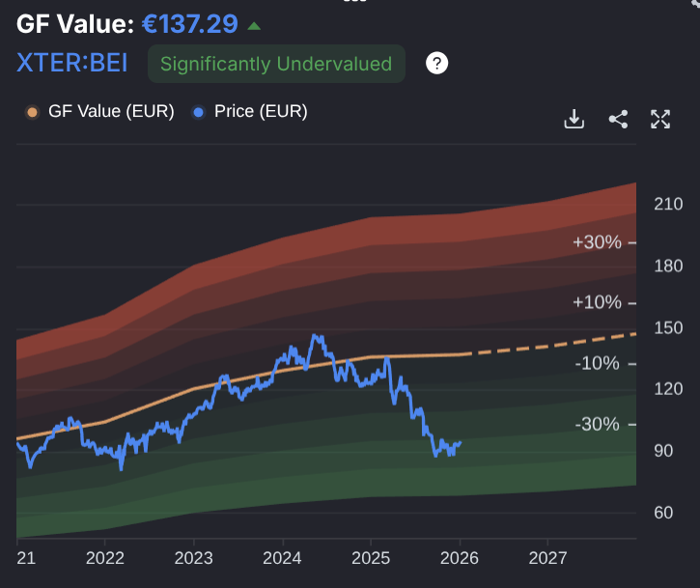
Task: Click the 2025 x-axis year label
Action: [371, 557]
